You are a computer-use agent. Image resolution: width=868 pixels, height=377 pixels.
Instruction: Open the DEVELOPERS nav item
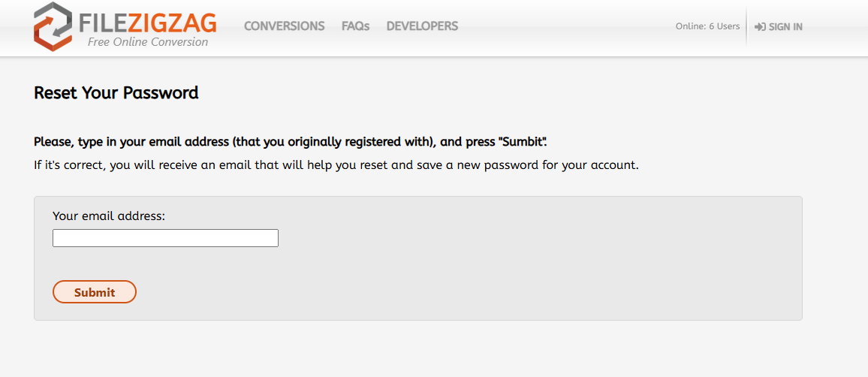pyautogui.click(x=422, y=26)
